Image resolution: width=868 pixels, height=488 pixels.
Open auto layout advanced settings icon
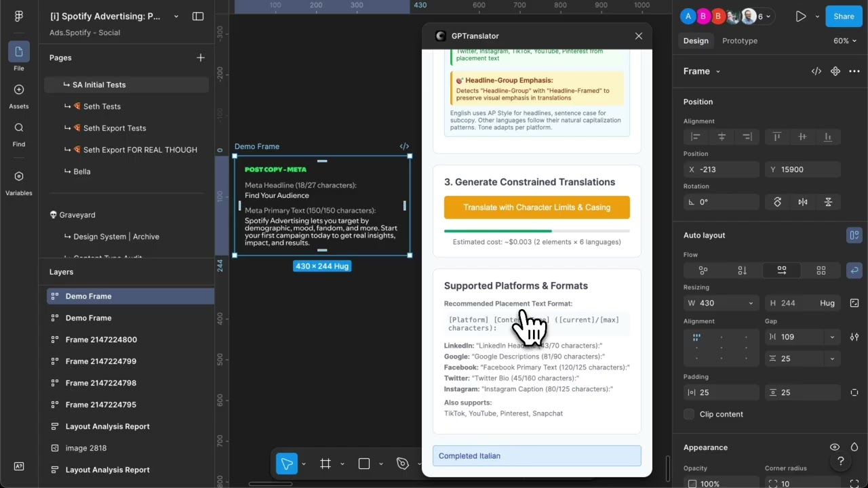[854, 337]
